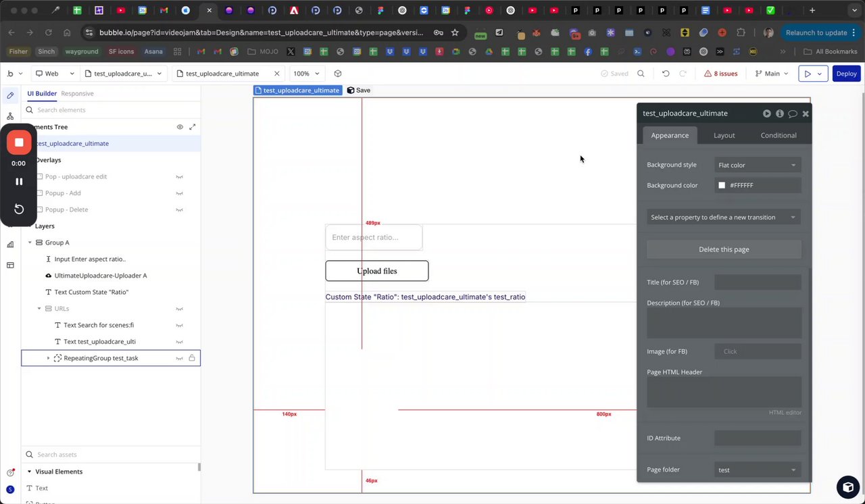Select the UI Builder tab
865x504 pixels.
tap(42, 94)
